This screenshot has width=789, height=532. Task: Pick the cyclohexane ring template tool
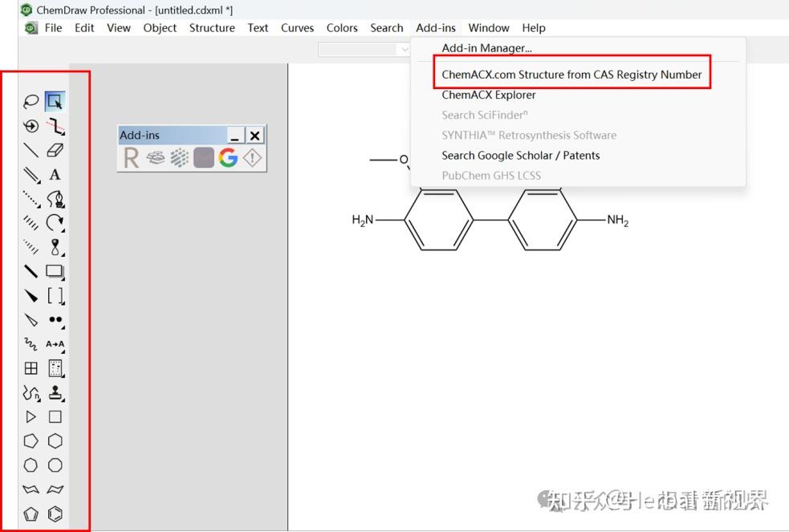(x=55, y=441)
